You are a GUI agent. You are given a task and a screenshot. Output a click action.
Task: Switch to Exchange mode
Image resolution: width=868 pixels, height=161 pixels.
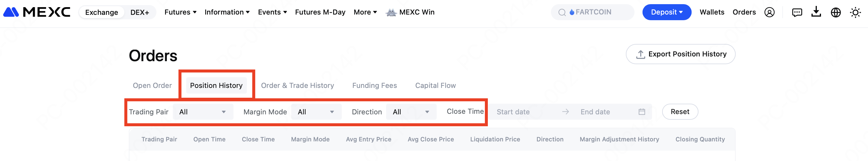coord(101,12)
